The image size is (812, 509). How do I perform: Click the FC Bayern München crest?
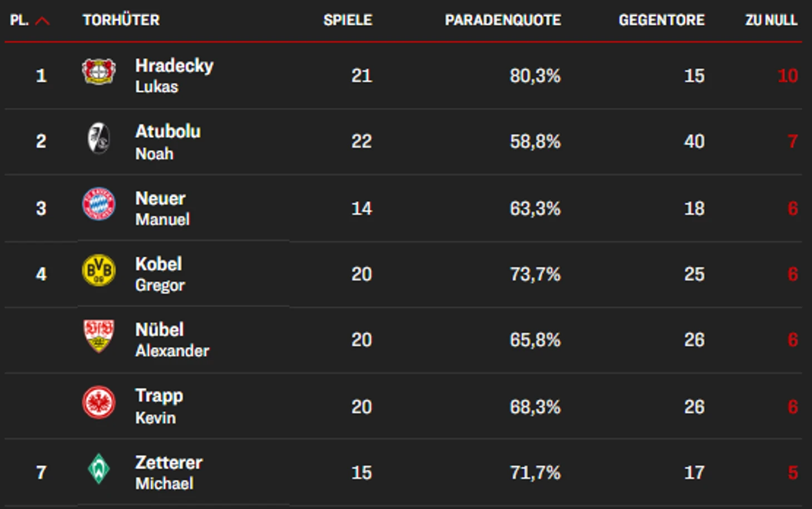point(98,203)
